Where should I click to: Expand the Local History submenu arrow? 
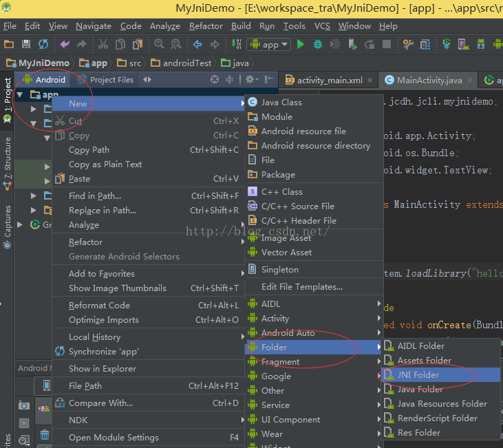pyautogui.click(x=242, y=337)
